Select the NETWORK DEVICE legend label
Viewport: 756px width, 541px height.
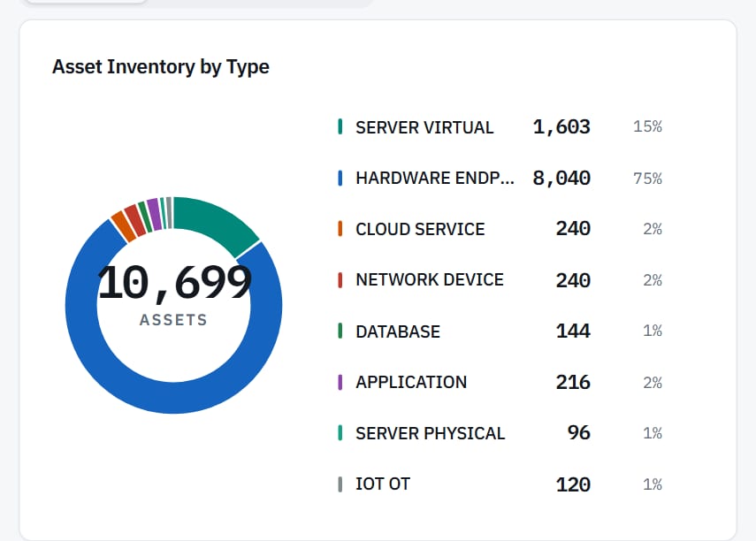tap(430, 279)
